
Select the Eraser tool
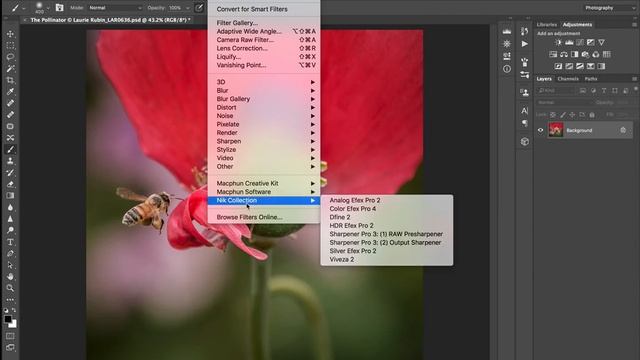(10, 184)
